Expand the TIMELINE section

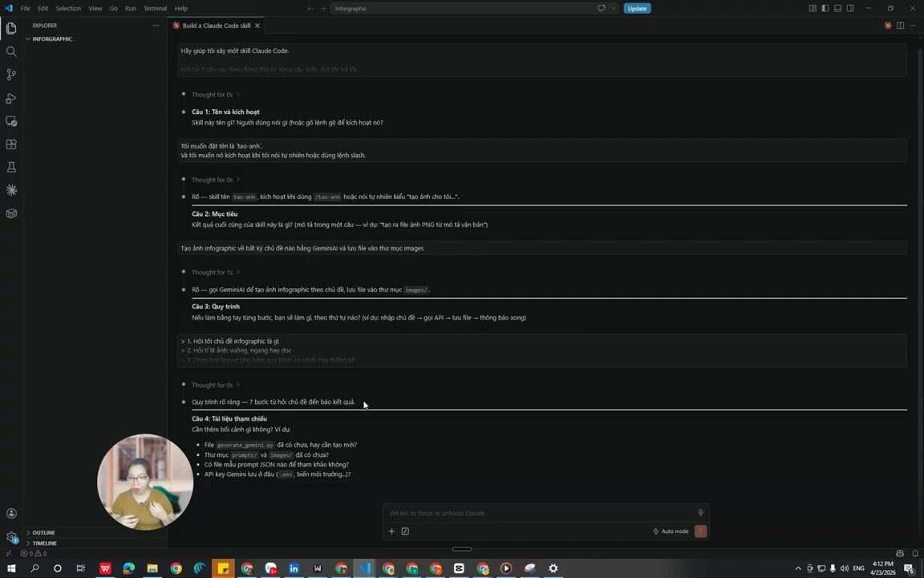tap(45, 543)
